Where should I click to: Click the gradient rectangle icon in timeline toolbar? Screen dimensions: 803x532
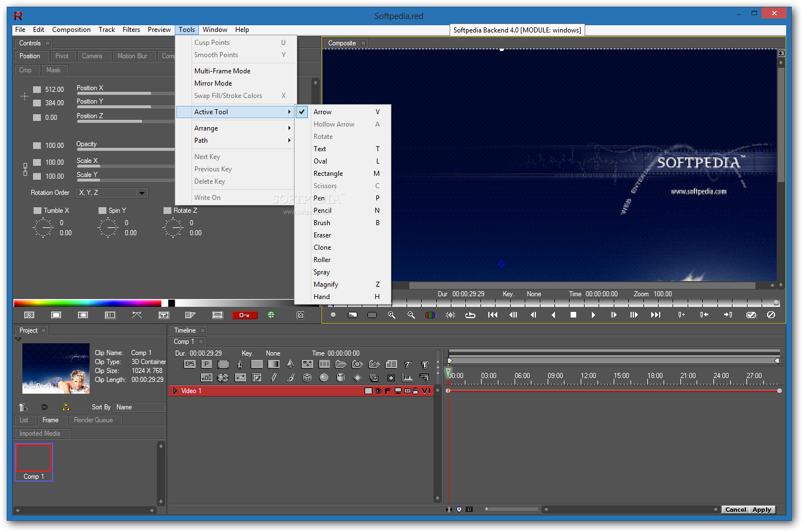click(x=273, y=364)
